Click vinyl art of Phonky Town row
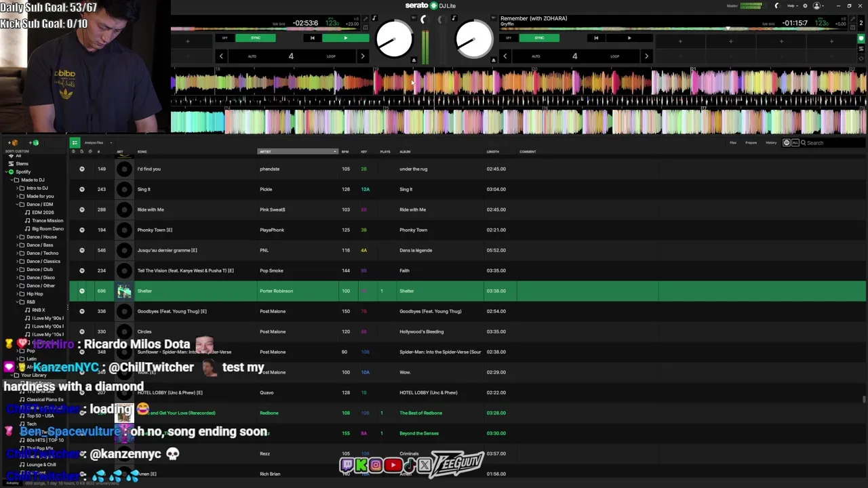Image resolution: width=868 pixels, height=488 pixels. (x=124, y=230)
